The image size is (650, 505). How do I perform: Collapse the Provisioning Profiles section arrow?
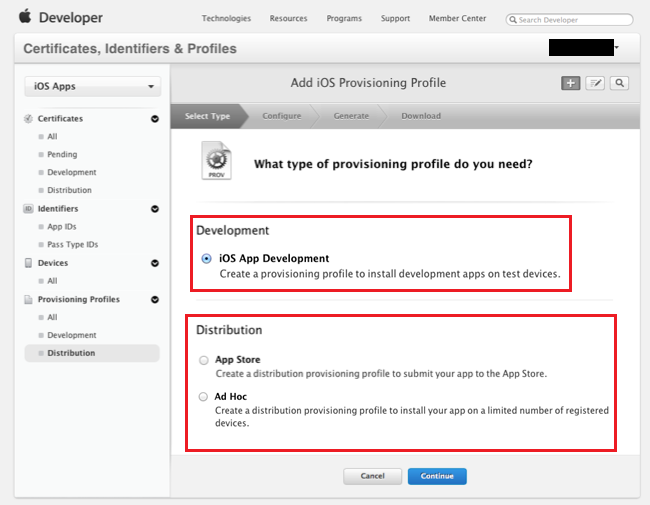tap(155, 299)
